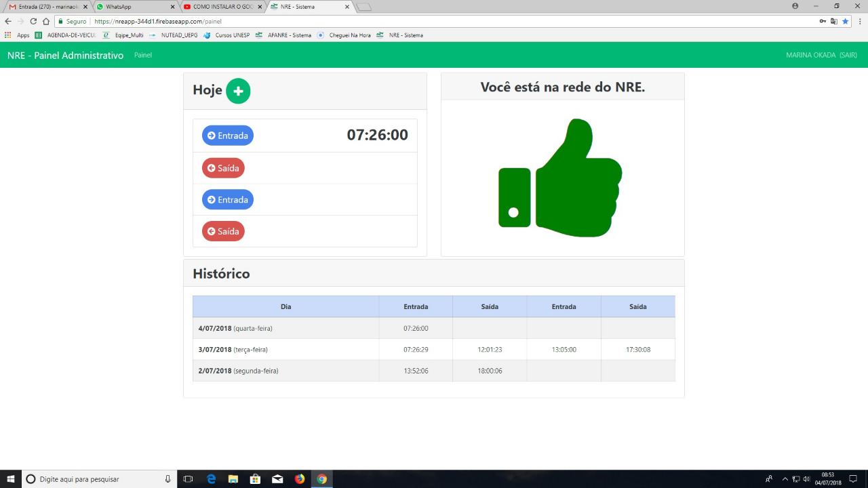Open the notification center icon
868x488 pixels.
853,479
